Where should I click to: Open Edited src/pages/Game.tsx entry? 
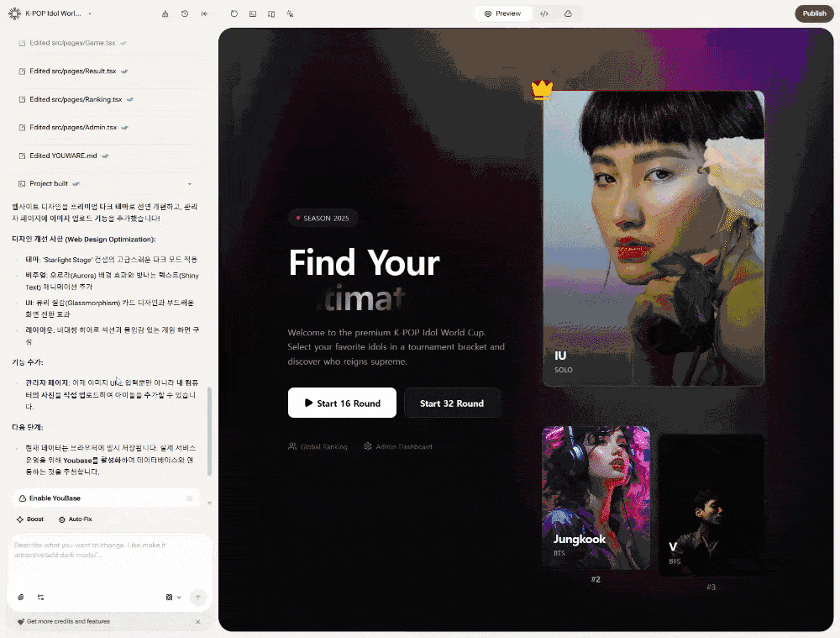[x=73, y=43]
